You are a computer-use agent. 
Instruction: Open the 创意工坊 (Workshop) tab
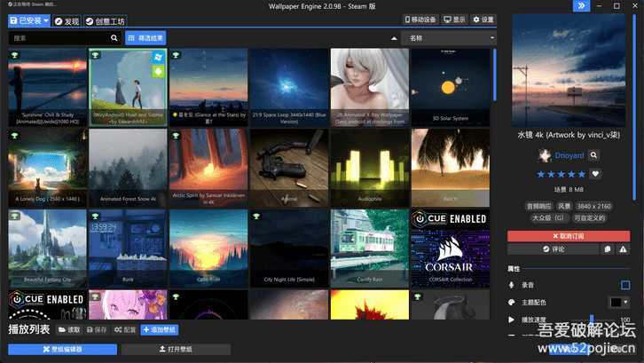pos(106,20)
